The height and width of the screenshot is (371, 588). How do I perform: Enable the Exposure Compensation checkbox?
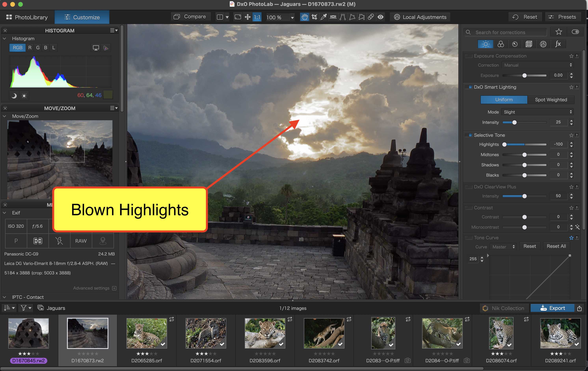pos(468,56)
